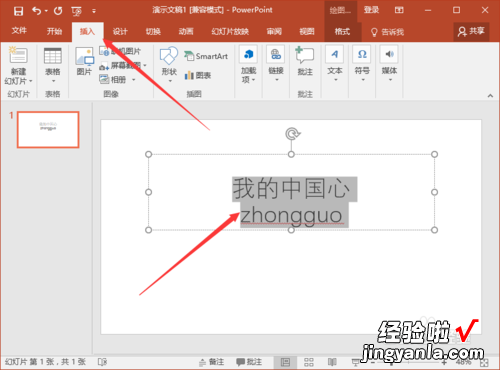The image size is (500, 370).
Task: Toggle the 备注 notes pane
Action: [212, 362]
